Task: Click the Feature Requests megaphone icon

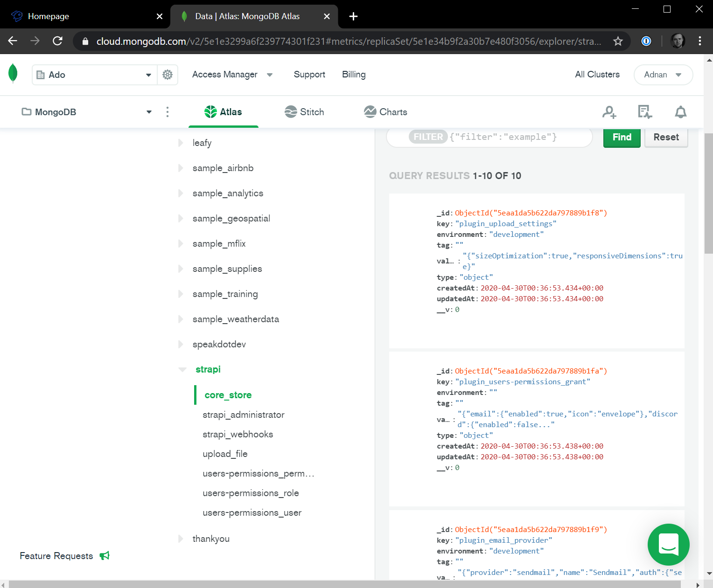Action: click(x=105, y=555)
